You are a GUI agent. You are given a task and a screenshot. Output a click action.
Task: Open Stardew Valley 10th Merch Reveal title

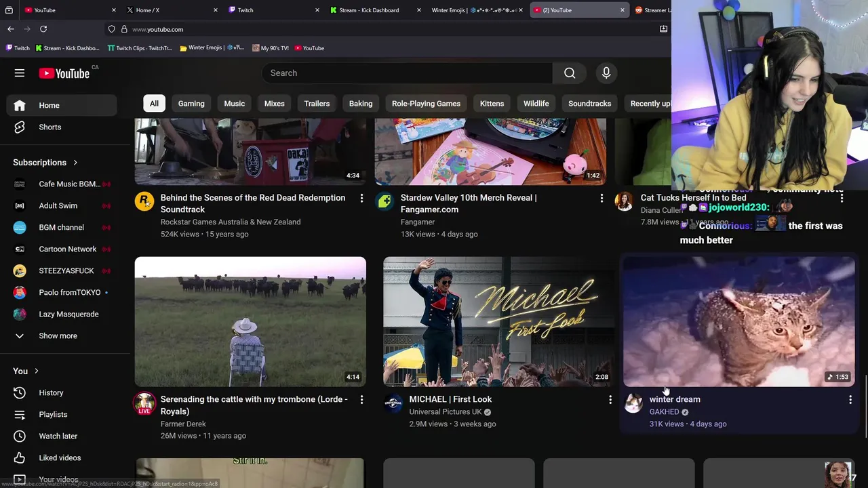tap(469, 203)
